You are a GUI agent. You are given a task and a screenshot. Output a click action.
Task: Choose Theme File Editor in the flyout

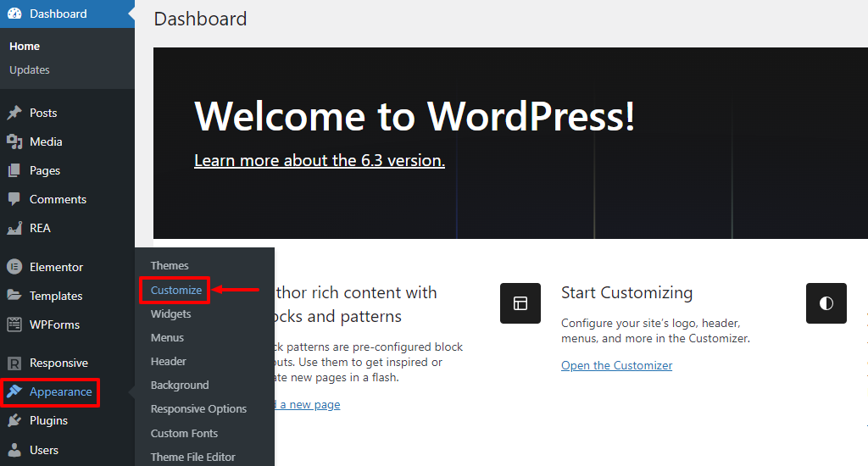[x=193, y=458]
